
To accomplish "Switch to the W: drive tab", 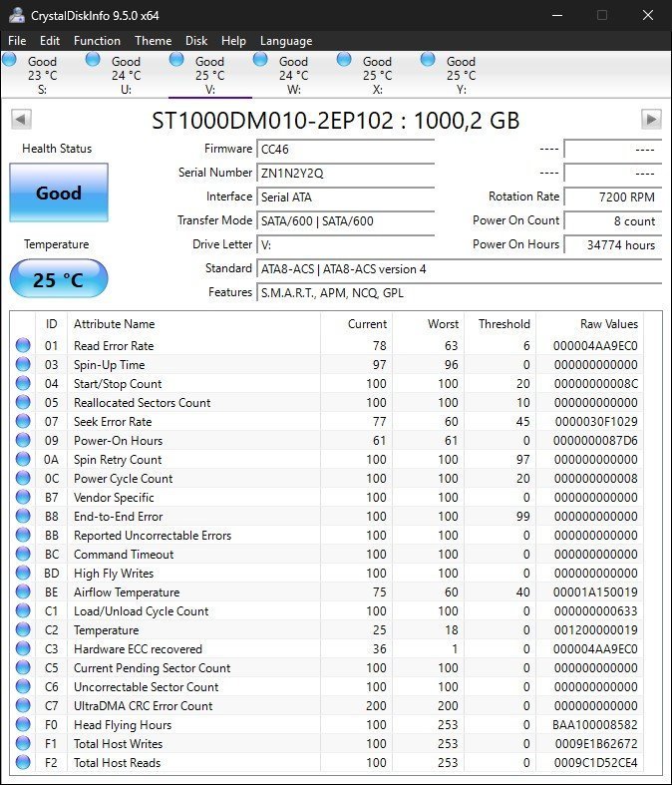I will pyautogui.click(x=293, y=76).
